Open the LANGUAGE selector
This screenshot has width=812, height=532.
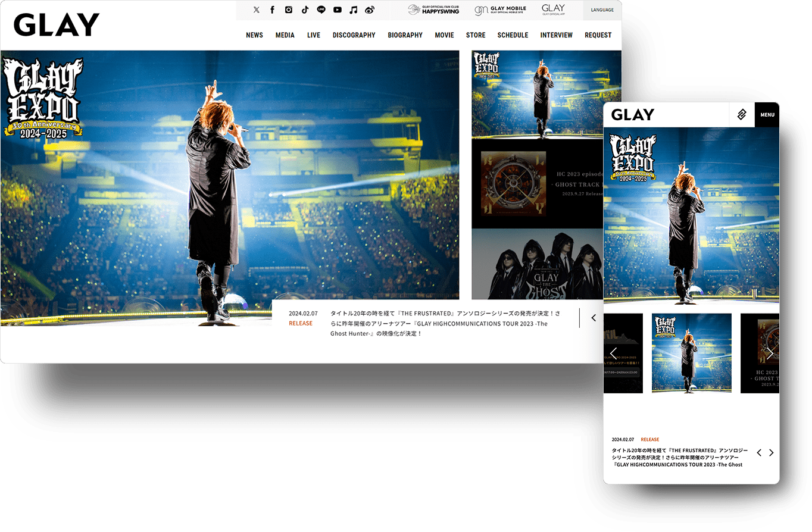pos(602,10)
